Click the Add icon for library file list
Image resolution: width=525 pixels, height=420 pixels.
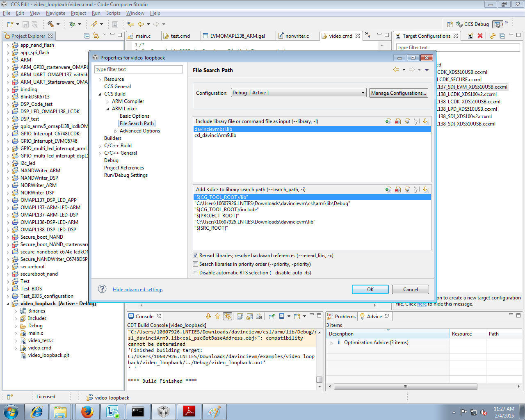coord(388,121)
